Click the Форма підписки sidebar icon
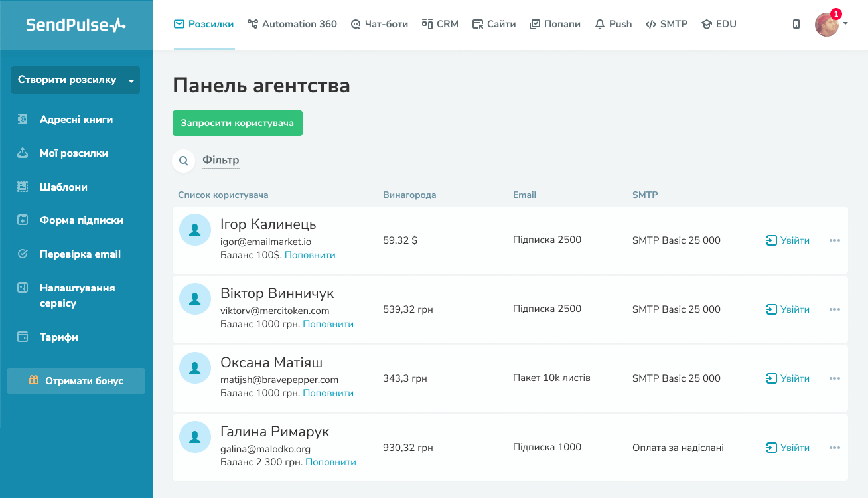Image resolution: width=868 pixels, height=498 pixels. point(23,220)
